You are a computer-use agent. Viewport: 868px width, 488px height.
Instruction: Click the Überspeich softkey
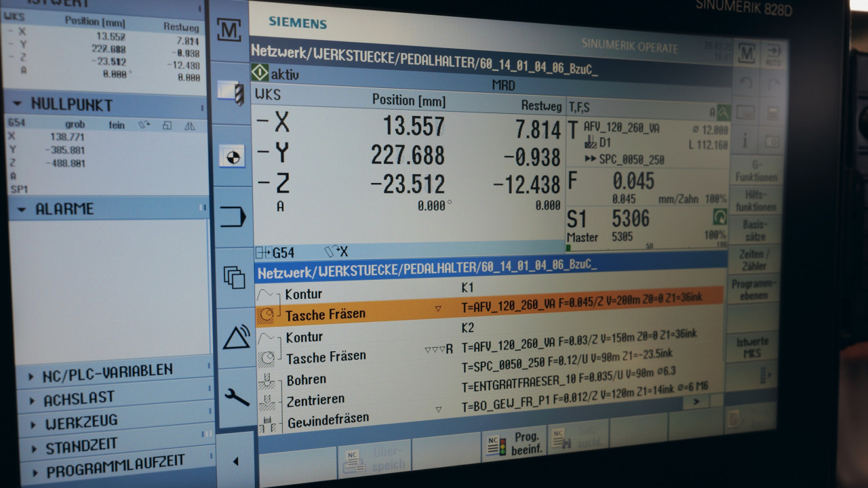pyautogui.click(x=375, y=459)
